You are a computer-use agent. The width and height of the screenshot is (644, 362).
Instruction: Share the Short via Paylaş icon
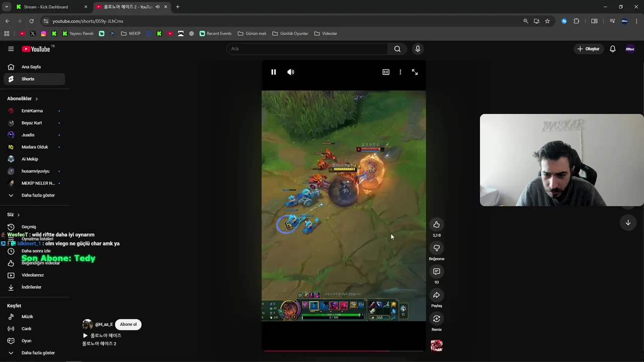[x=437, y=295]
